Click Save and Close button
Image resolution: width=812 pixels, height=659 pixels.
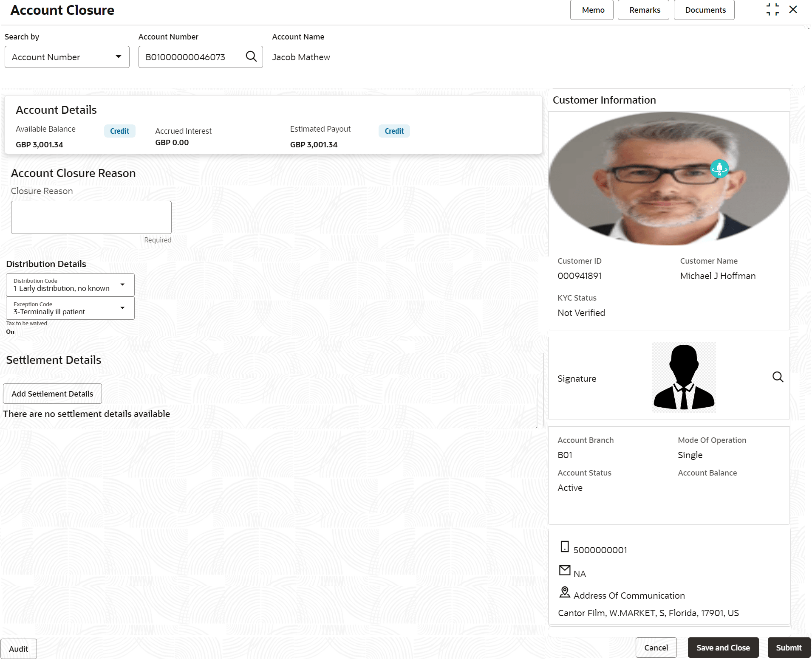(723, 648)
